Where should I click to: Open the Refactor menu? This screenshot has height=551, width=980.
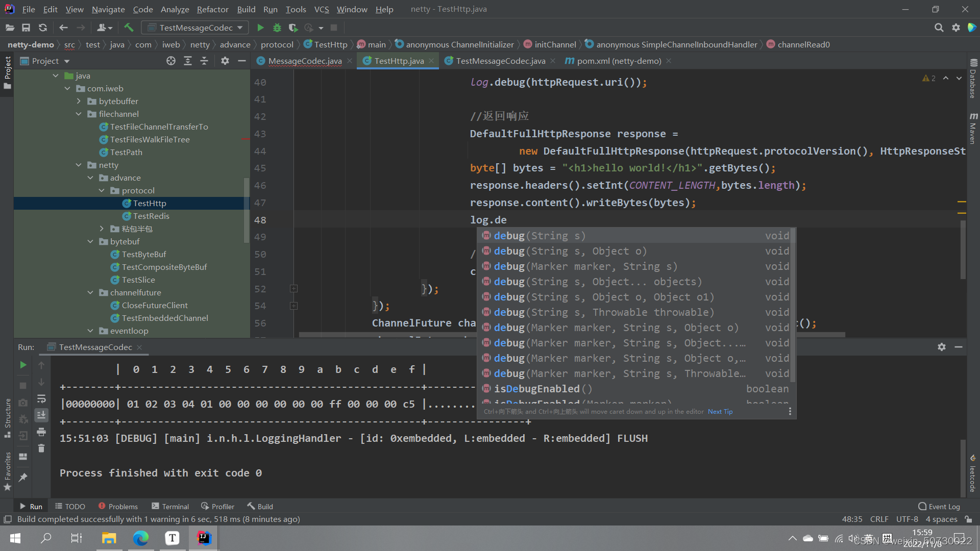point(212,9)
